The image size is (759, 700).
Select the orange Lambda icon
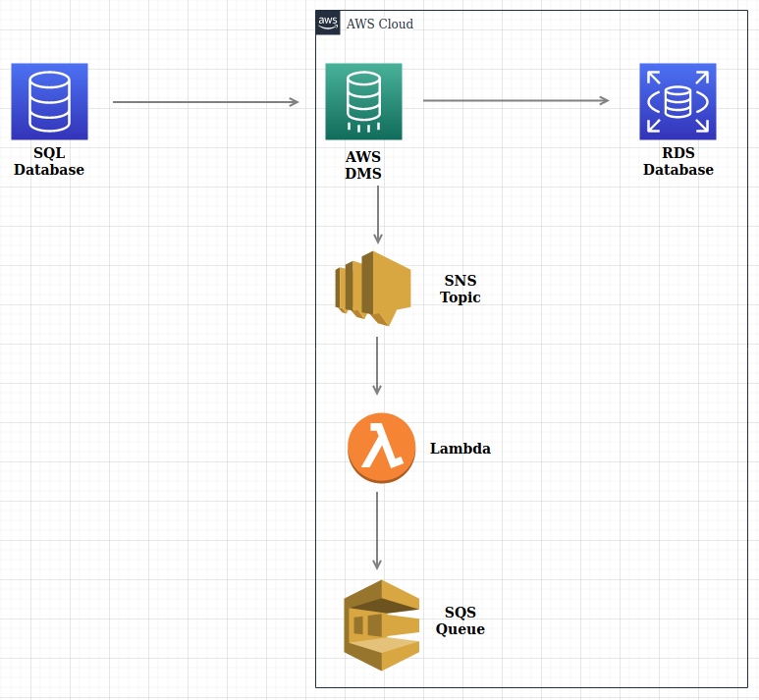click(381, 448)
